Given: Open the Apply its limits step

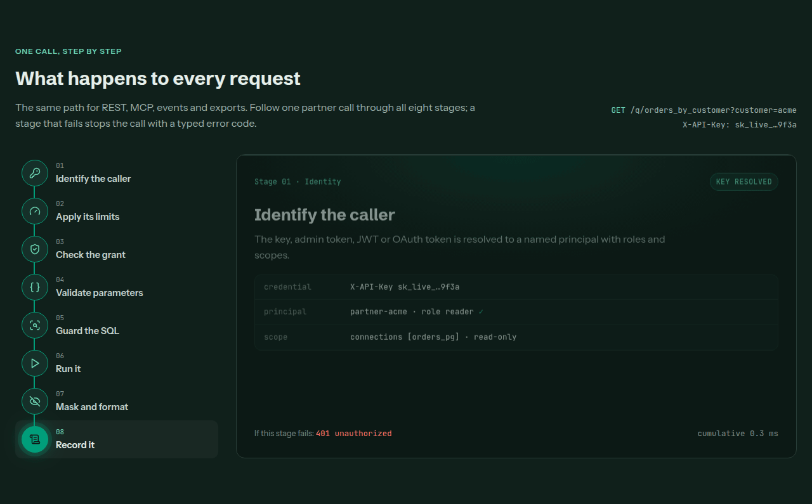Looking at the screenshot, I should (117, 211).
